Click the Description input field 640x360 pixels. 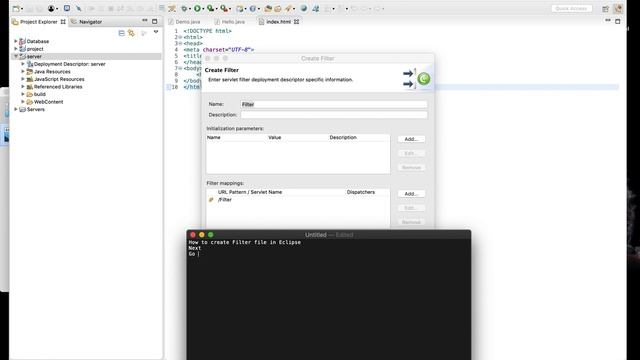tap(333, 115)
